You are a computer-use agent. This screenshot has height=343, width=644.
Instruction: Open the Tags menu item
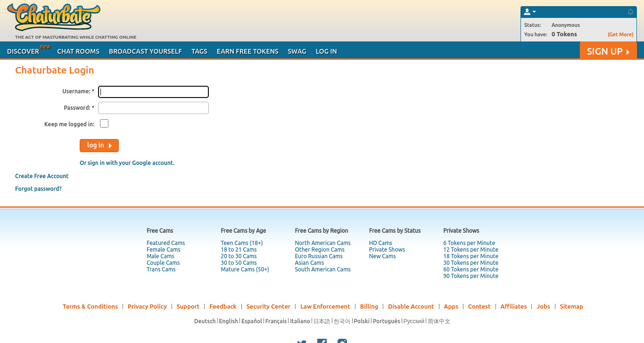(199, 51)
